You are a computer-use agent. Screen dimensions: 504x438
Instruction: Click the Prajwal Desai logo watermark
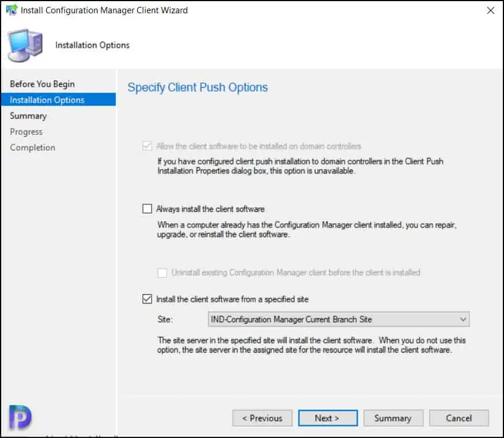tap(20, 415)
